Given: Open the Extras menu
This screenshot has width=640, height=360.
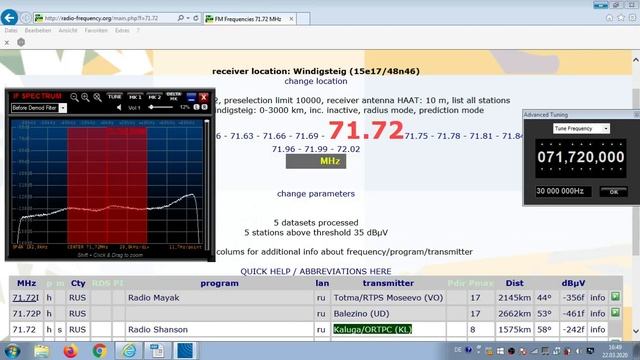Looking at the screenshot, I should click(122, 31).
